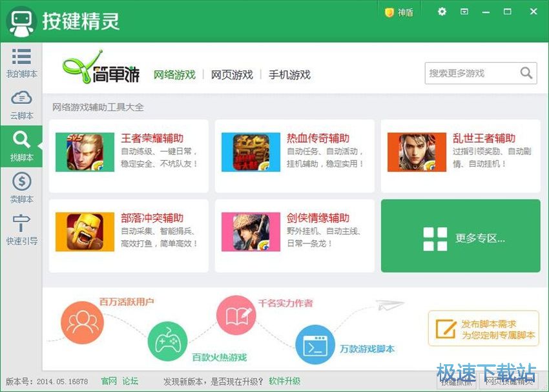549x392 pixels.
Task: Focus the 搜索更多游戏 search field
Action: (x=481, y=73)
